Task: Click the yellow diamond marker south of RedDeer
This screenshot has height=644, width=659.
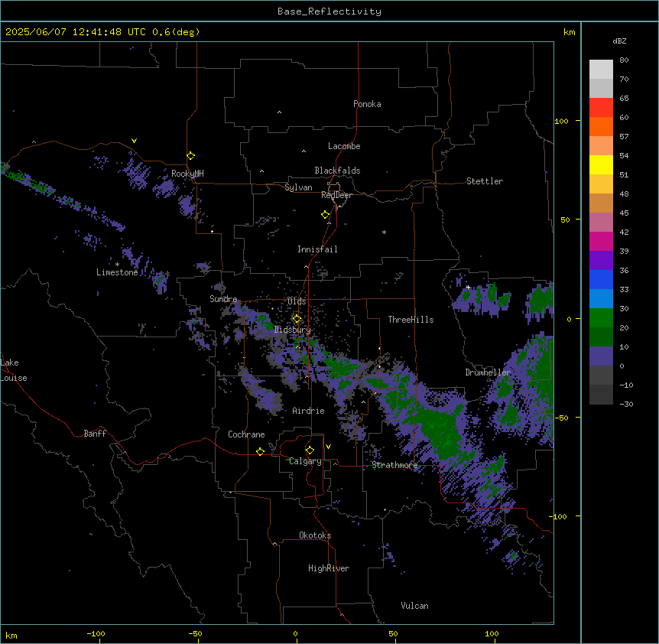Action: point(326,215)
